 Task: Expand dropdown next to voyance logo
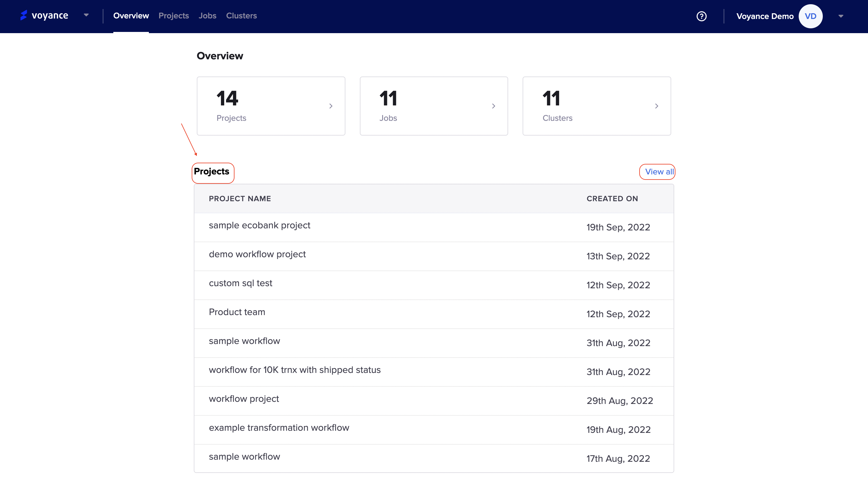click(86, 15)
